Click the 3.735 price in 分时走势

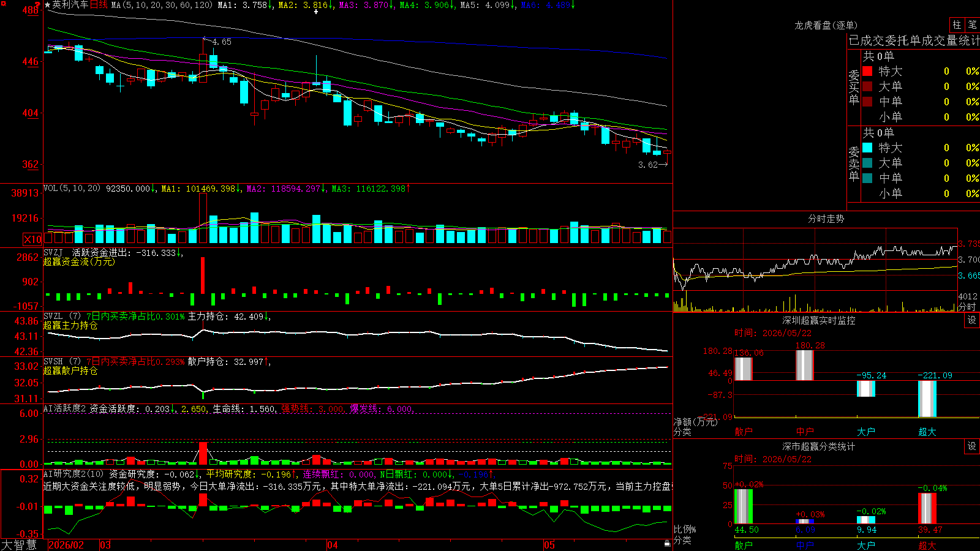click(969, 244)
